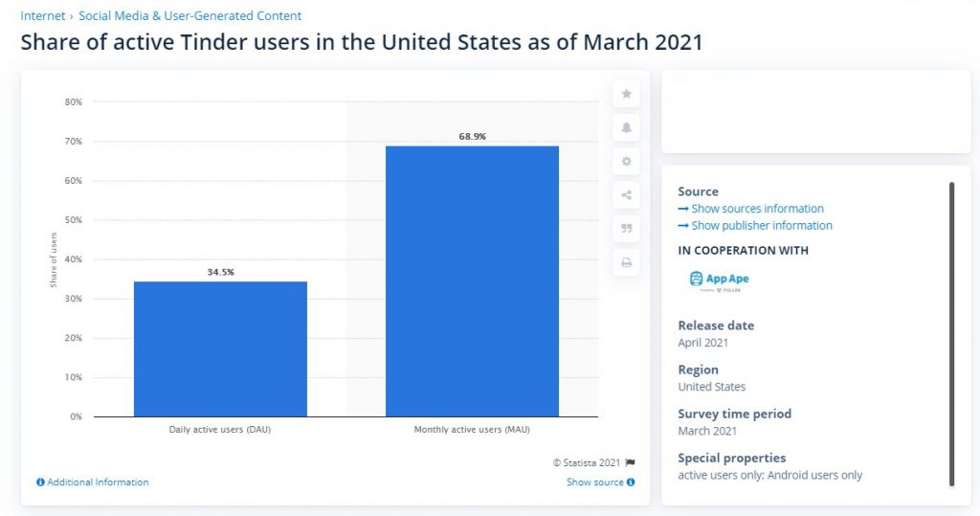
Task: Click the Daily active users bar
Action: [220, 349]
